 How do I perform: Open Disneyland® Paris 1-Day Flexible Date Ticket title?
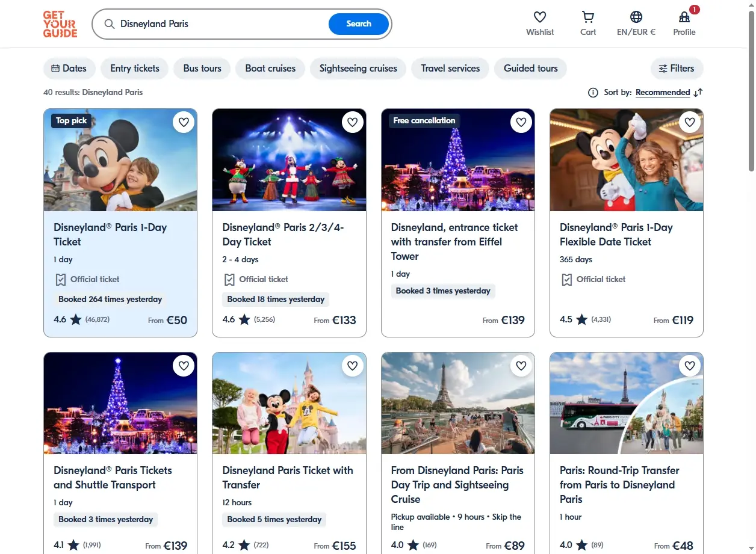pos(616,235)
